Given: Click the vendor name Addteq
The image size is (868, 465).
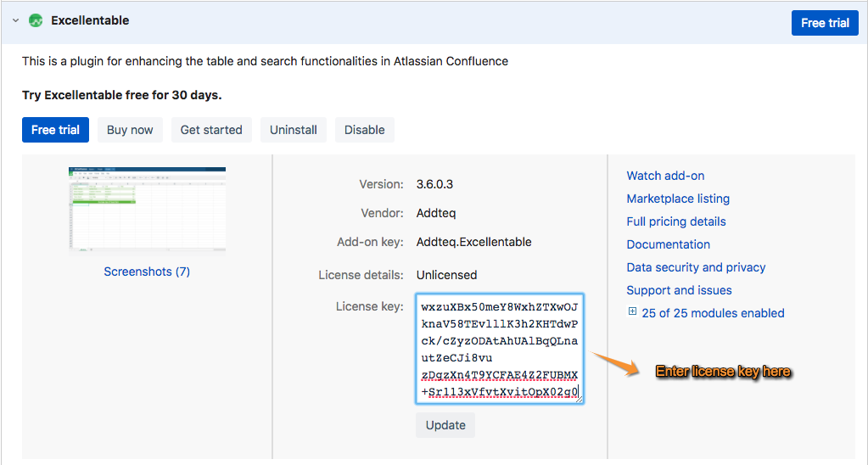Looking at the screenshot, I should (436, 213).
